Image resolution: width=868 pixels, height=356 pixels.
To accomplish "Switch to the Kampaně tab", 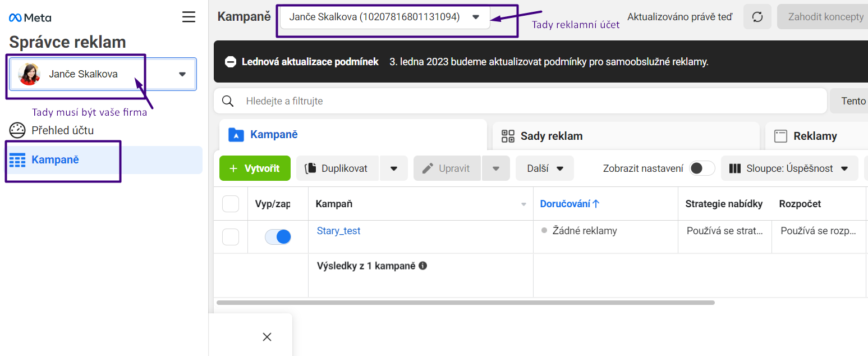I will tap(353, 135).
